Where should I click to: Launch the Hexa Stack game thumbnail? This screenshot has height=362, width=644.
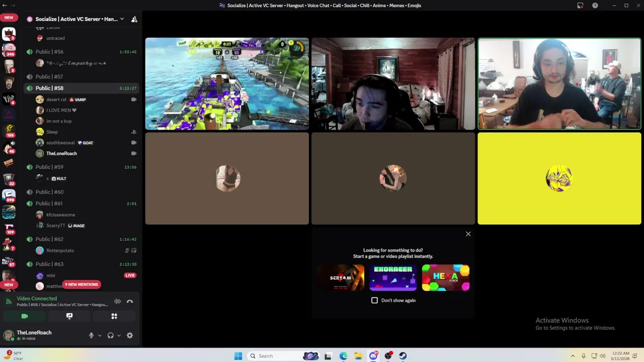coord(446,278)
